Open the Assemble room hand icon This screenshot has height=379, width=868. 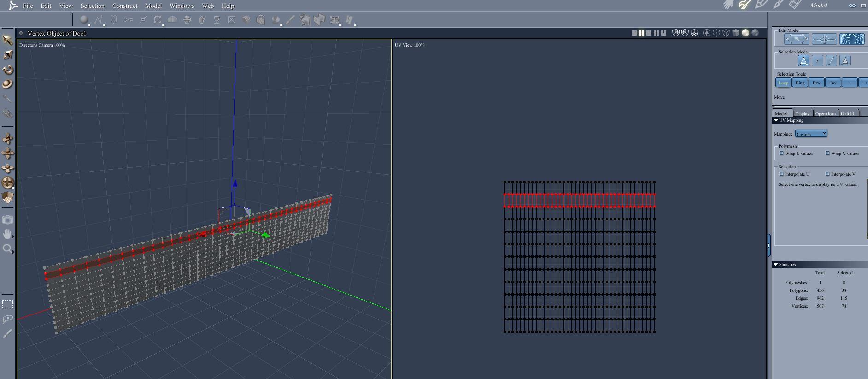coord(728,5)
